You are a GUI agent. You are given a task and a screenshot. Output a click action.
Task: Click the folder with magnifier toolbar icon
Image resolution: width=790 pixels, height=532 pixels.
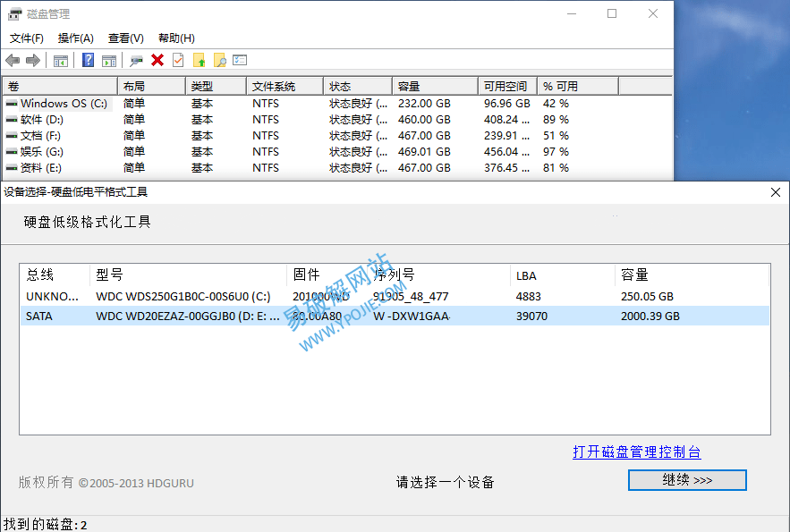tap(219, 60)
